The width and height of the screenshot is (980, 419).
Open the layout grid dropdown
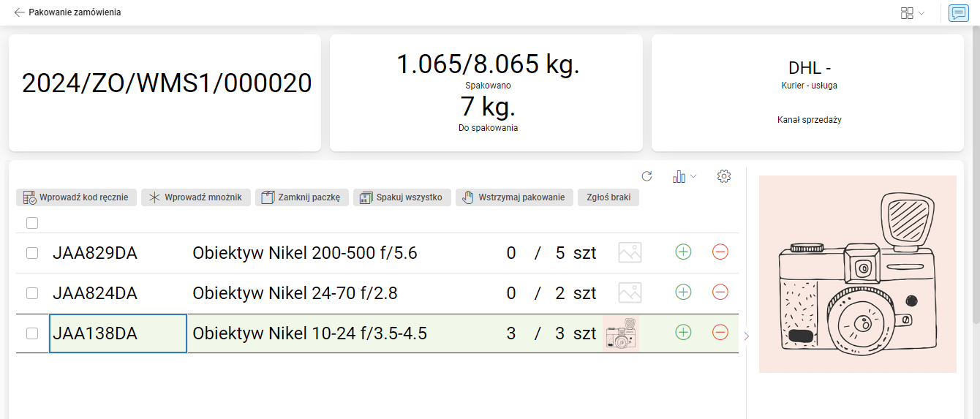tap(913, 13)
